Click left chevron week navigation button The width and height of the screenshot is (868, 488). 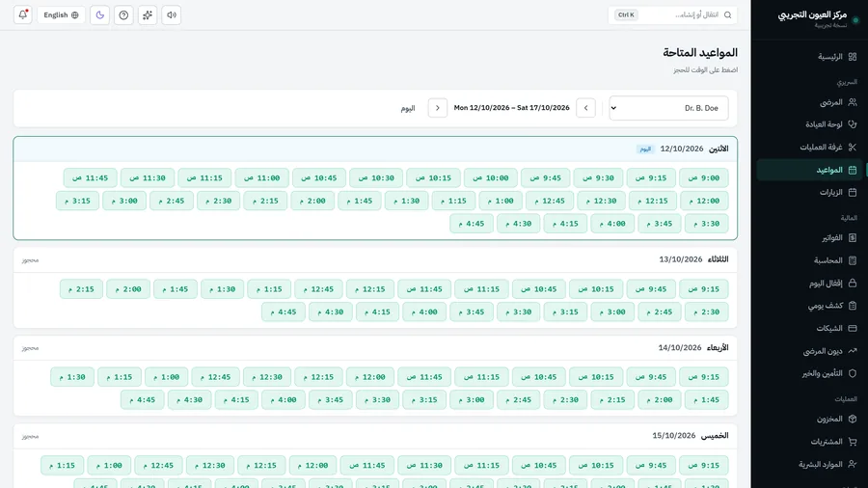click(585, 108)
